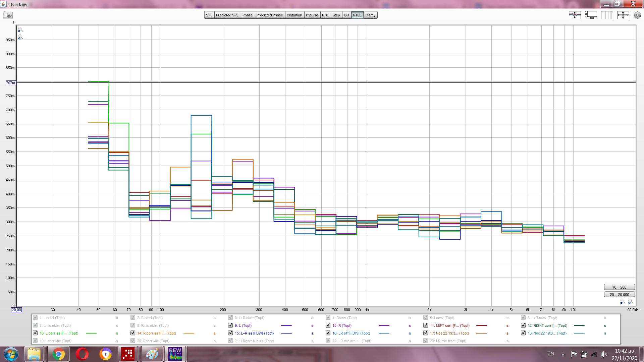644x362 pixels.
Task: Switch to the SPL tab
Action: pyautogui.click(x=209, y=15)
